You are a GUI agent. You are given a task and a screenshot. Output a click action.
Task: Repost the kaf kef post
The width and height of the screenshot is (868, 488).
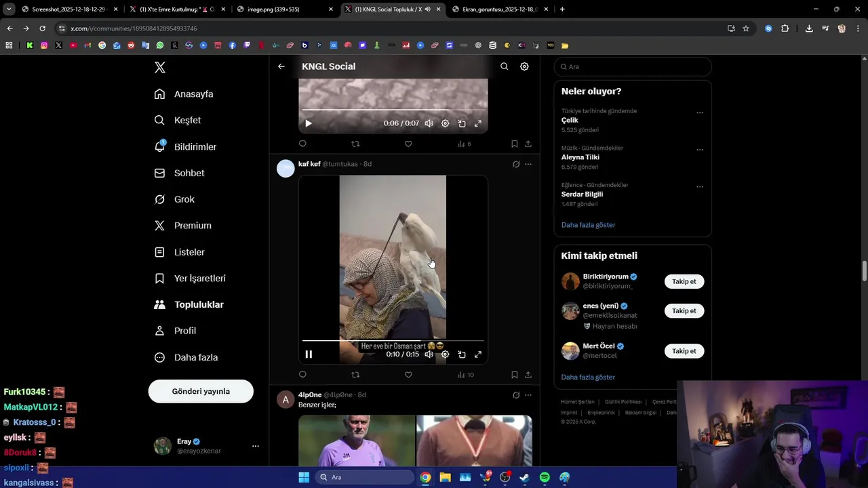(x=355, y=375)
